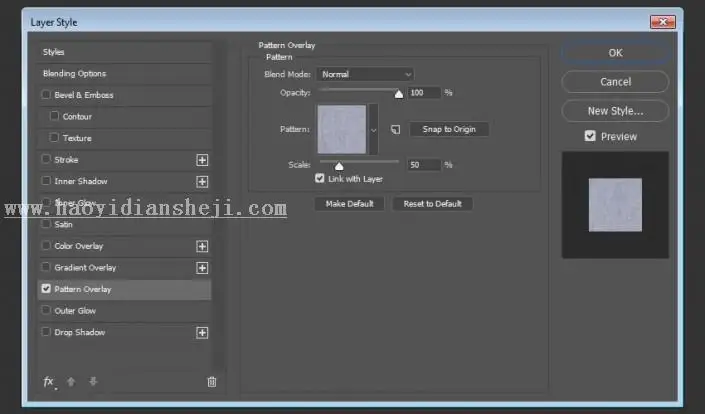Screen dimensions: 705x414
Task: Click the Pattern swatch thumbnail
Action: point(342,129)
